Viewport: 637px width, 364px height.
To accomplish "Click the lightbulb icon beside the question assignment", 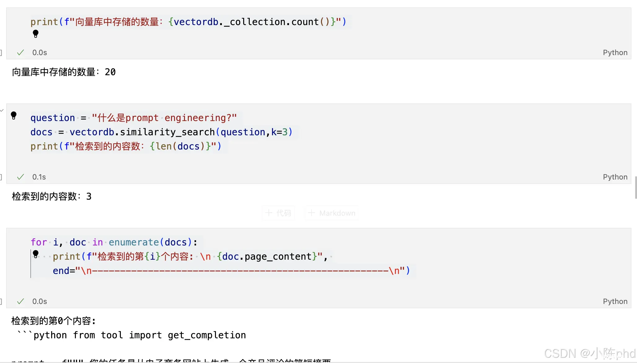I will [14, 115].
